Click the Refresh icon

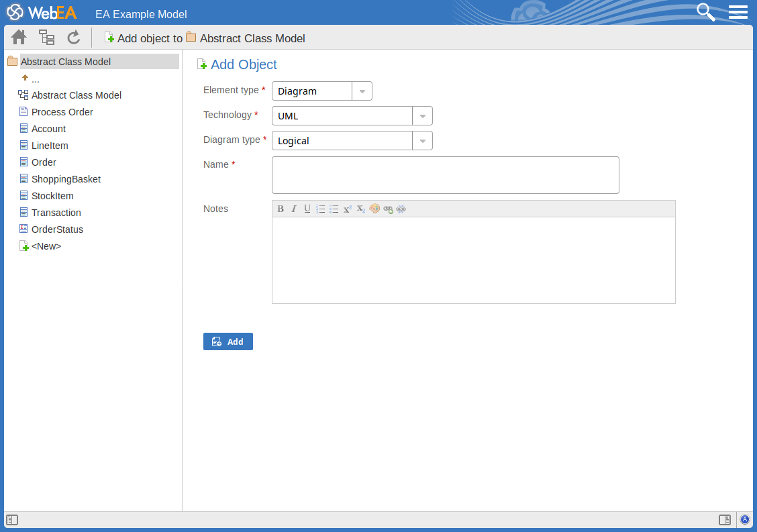click(x=74, y=38)
